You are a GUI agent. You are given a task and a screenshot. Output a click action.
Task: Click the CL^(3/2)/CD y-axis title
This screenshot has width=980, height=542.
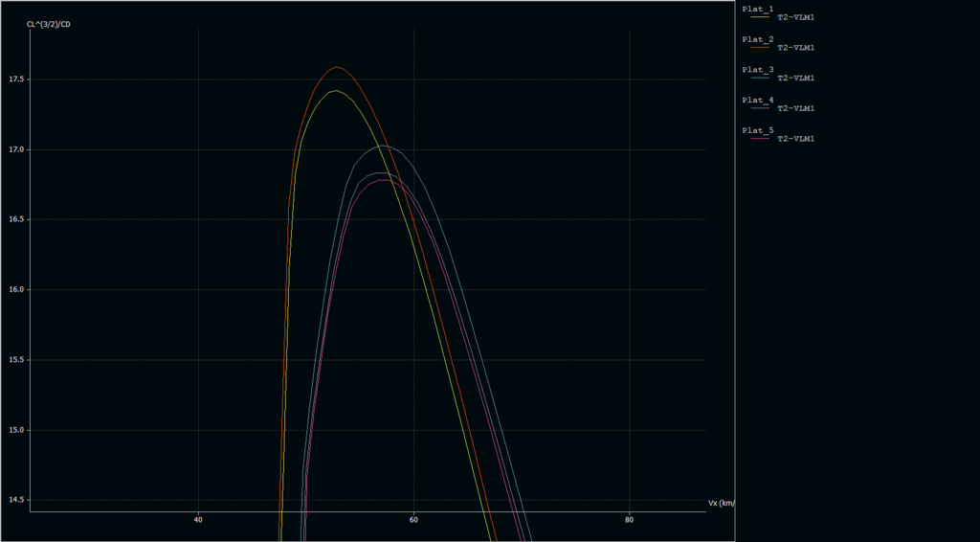(48, 24)
